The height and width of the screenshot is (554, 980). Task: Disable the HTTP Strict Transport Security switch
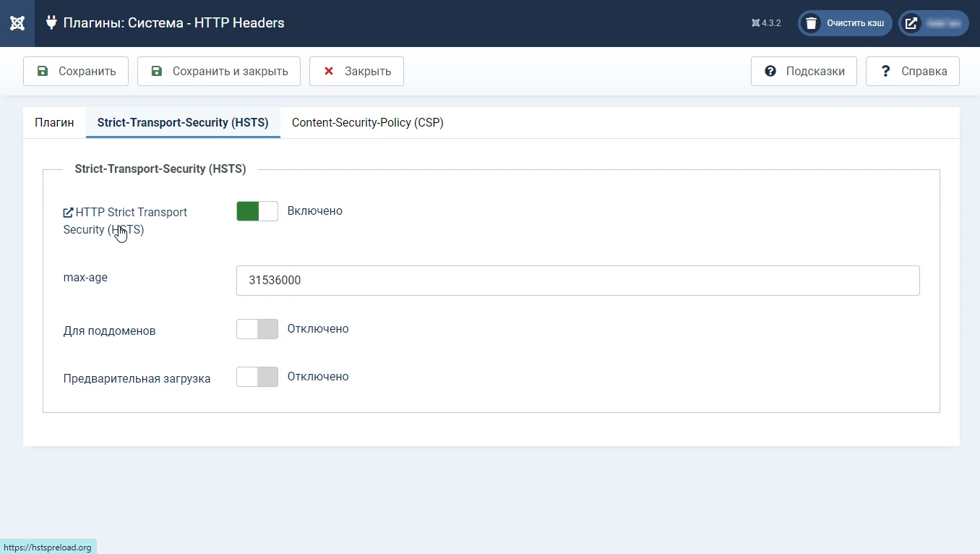257,211
